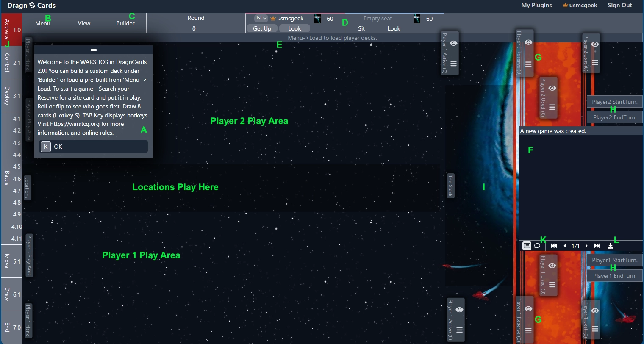
Task: Expand the Menu dropdown
Action: [x=43, y=23]
